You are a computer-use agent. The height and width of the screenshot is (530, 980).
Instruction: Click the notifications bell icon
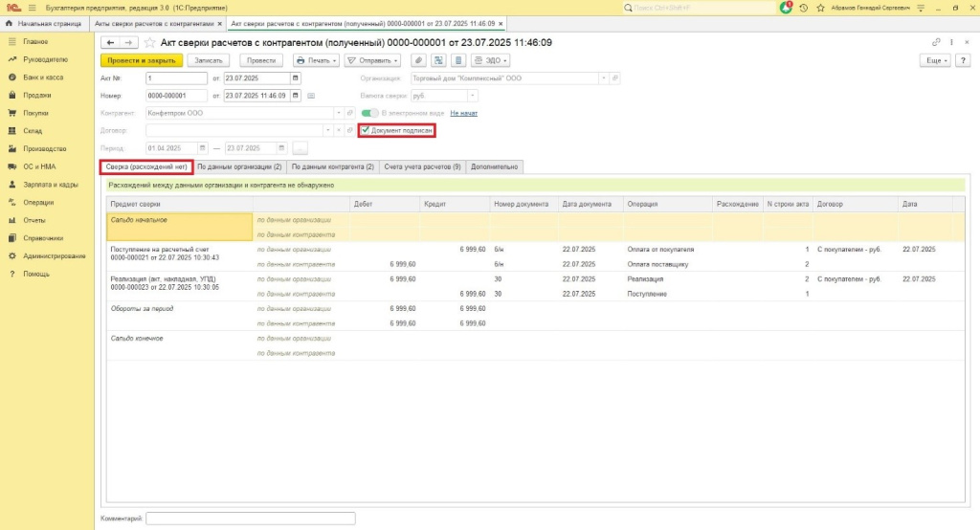786,8
